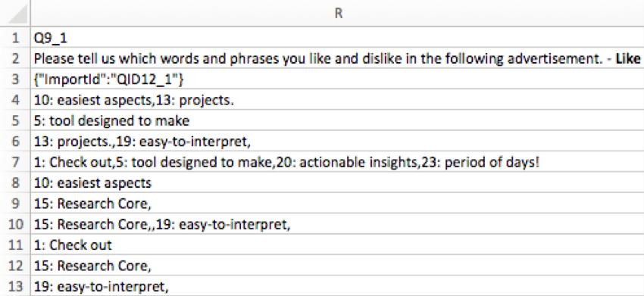Select row 8 cell '10: easiest aspects'
644x296 pixels.
pos(338,182)
